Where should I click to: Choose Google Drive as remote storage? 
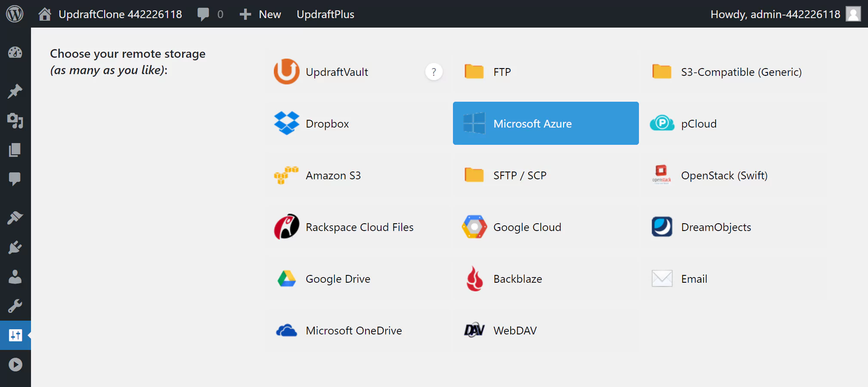click(338, 279)
